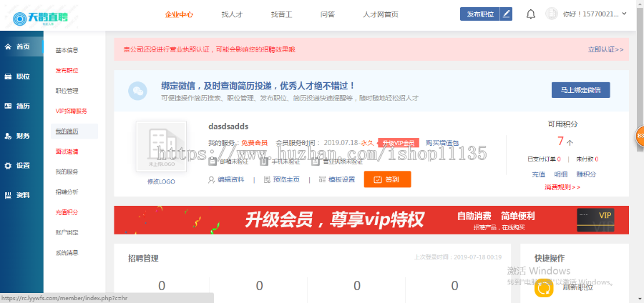
Task: Click the company logo placeholder image
Action: 161,146
